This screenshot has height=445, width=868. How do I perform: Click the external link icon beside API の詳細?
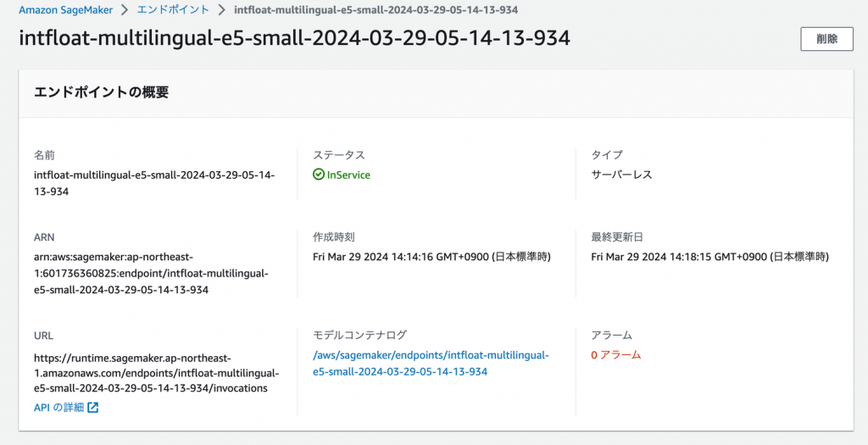93,408
